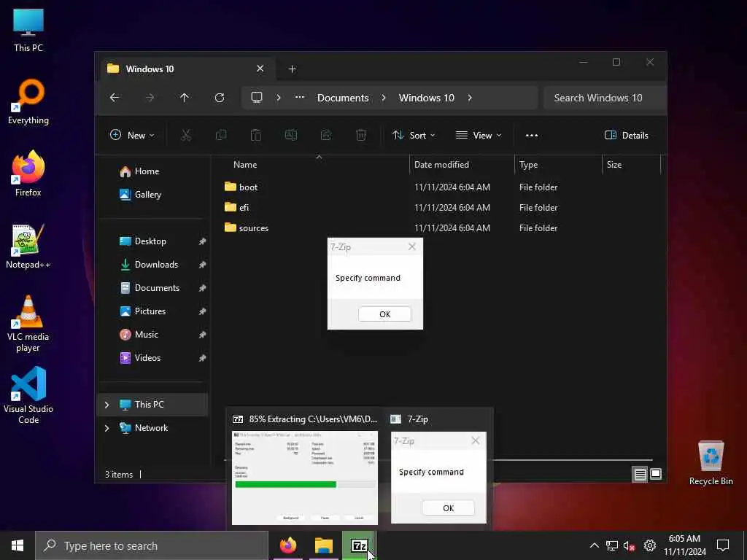Open the New item dropdown
The image size is (747, 560).
tap(132, 135)
